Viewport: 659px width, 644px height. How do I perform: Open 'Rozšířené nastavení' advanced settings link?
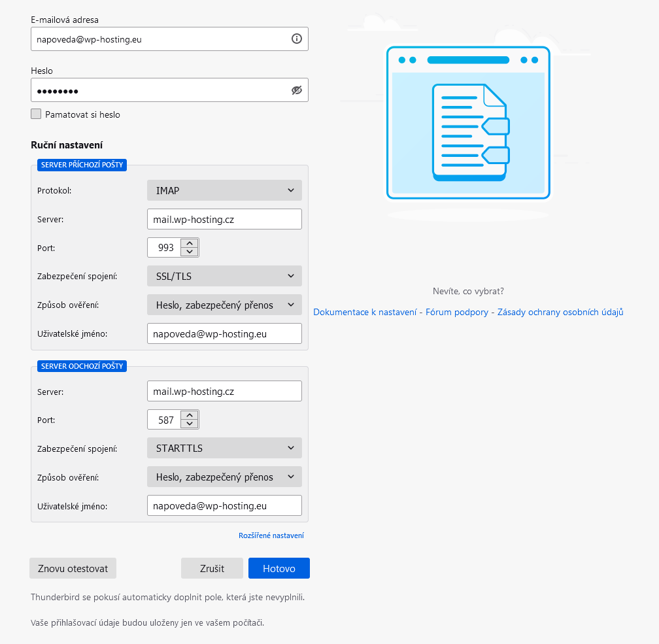pyautogui.click(x=271, y=535)
